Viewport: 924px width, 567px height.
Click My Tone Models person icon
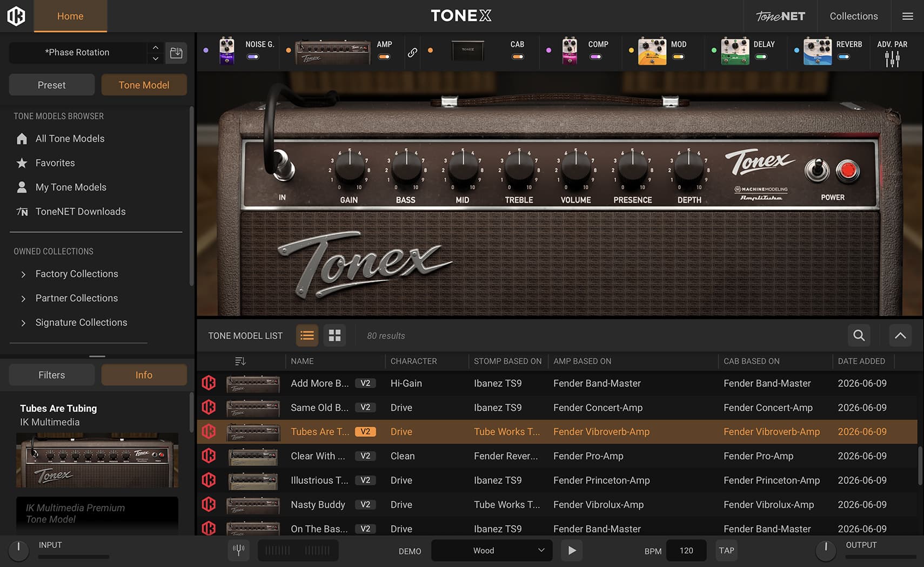[22, 187]
